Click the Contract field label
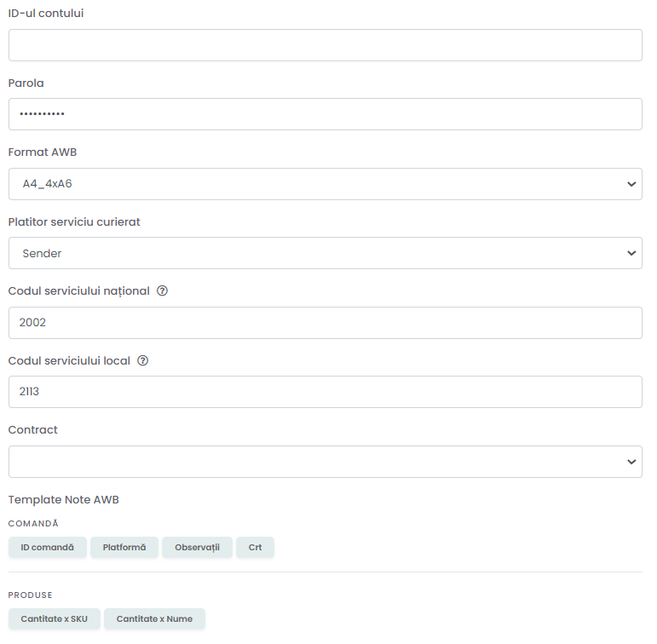The image size is (657, 644). click(x=32, y=430)
